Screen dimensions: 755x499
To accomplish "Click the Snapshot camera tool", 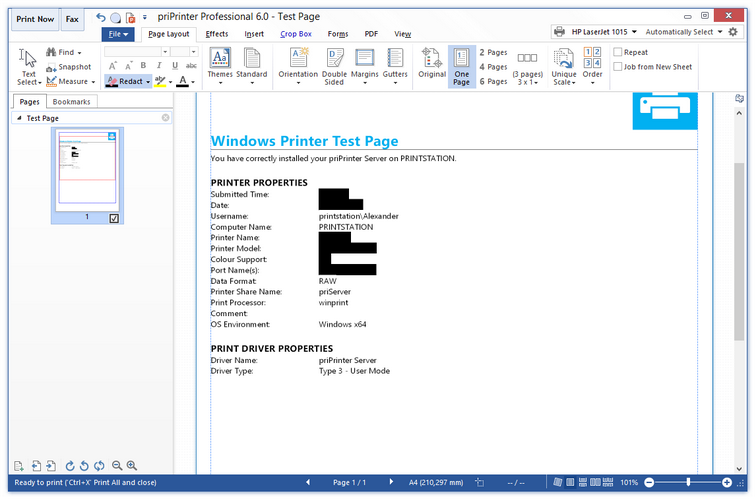I will [69, 67].
